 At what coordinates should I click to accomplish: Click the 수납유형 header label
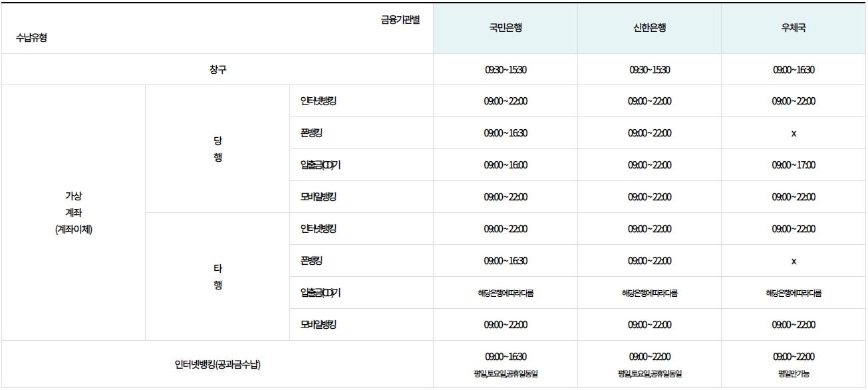click(31, 38)
